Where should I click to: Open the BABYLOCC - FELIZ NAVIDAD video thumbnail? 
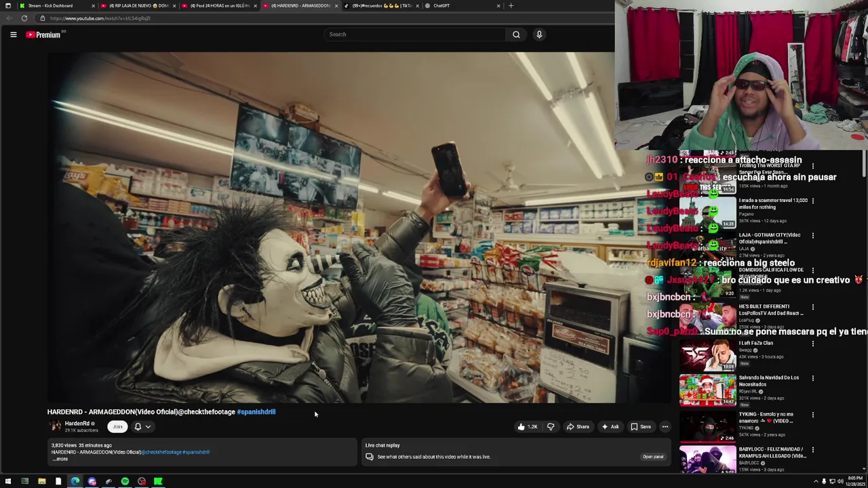(707, 460)
